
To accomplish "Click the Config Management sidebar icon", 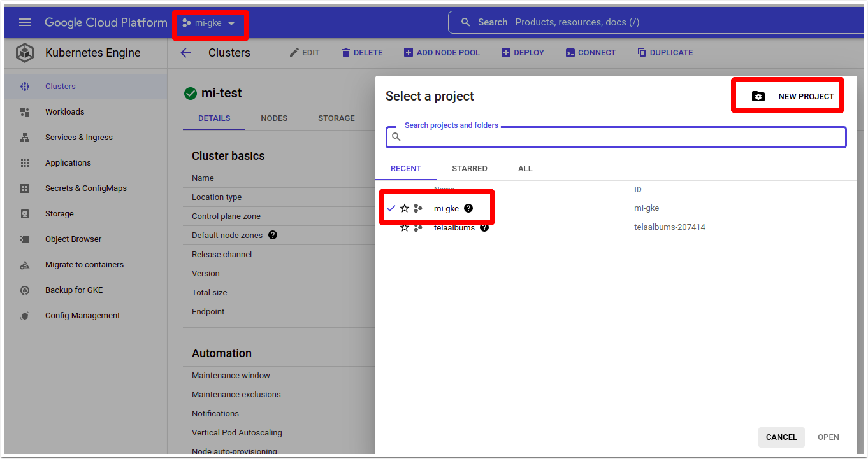I will (x=25, y=316).
